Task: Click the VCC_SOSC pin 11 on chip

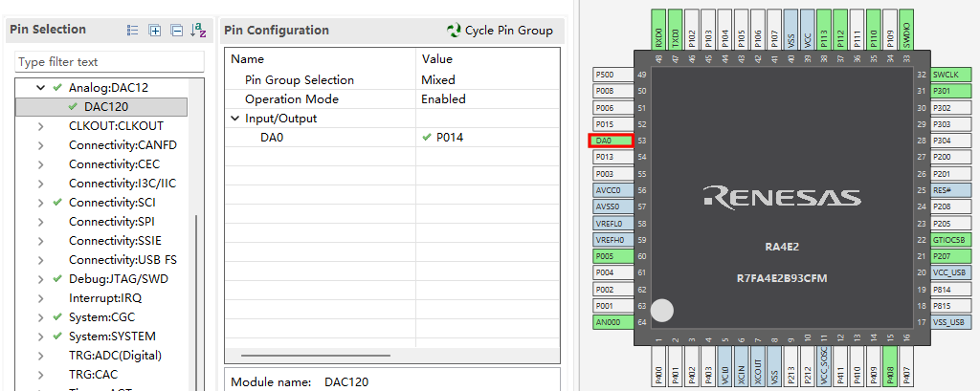Action: 824,367
